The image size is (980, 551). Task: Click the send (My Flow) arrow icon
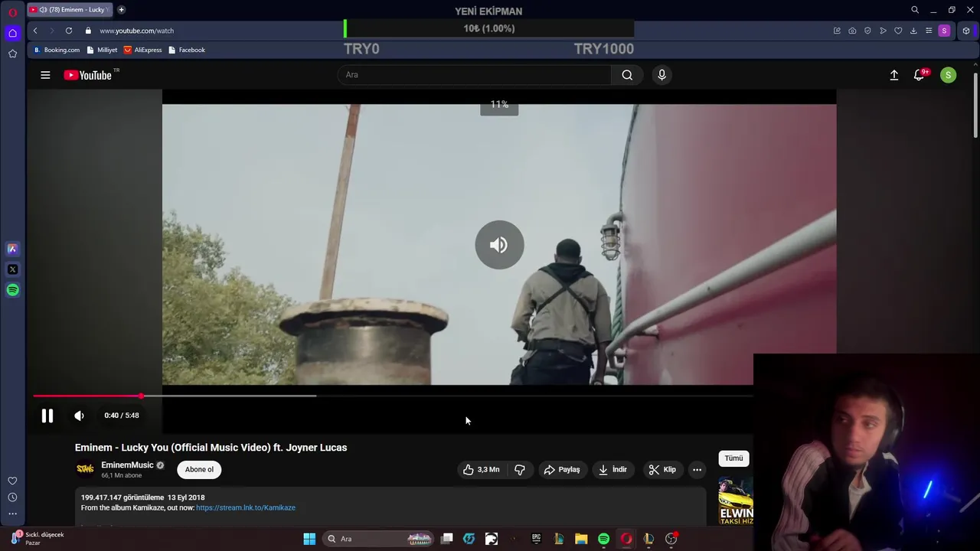(x=883, y=31)
